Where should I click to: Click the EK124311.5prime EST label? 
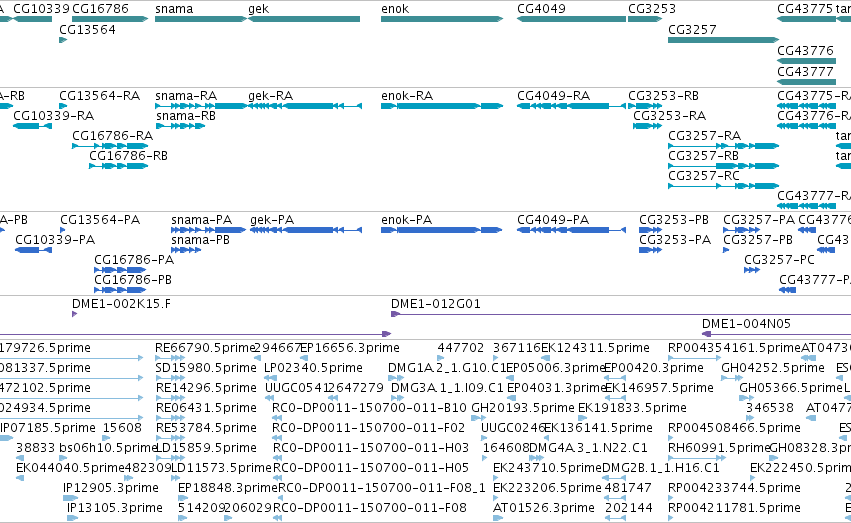point(595,348)
